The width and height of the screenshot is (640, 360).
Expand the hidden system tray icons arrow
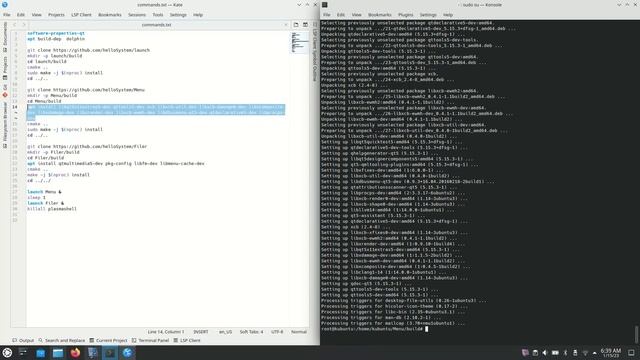click(594, 353)
